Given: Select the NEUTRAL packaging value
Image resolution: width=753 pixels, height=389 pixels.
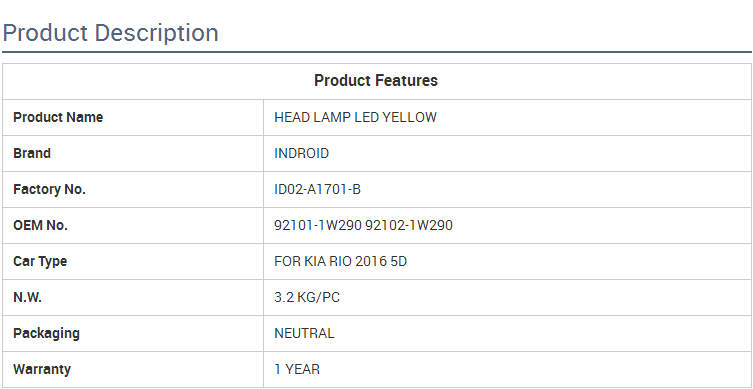Looking at the screenshot, I should click(x=304, y=334).
